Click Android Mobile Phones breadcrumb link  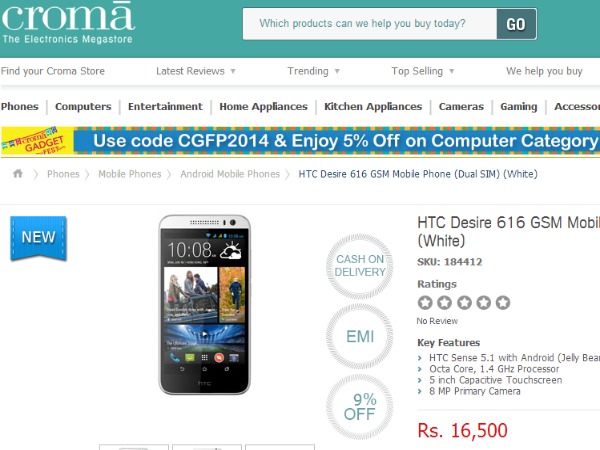point(230,174)
